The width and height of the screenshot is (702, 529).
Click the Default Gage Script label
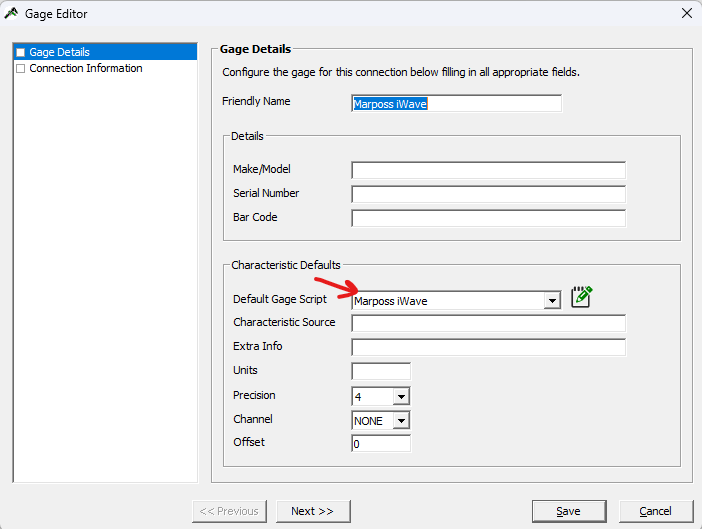click(280, 299)
